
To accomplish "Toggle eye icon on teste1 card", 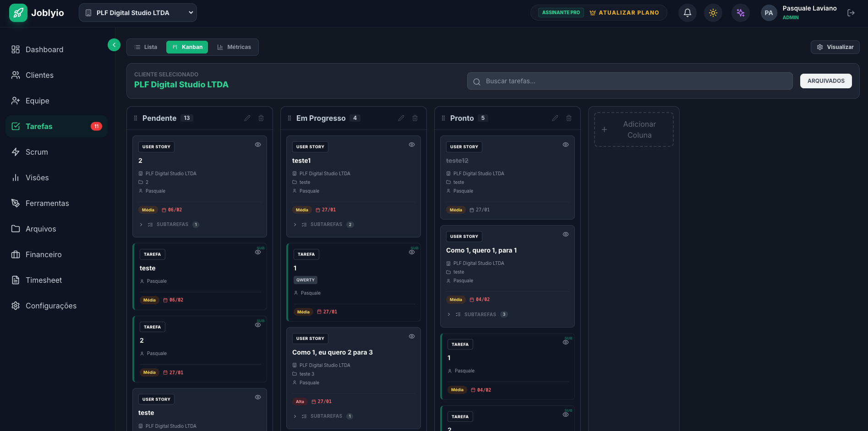I will click(412, 145).
